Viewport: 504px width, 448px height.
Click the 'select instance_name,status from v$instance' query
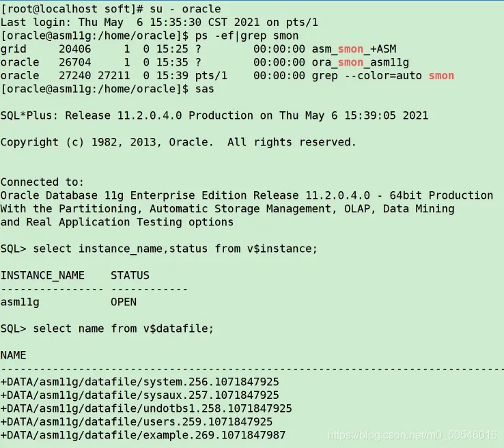coord(176,249)
